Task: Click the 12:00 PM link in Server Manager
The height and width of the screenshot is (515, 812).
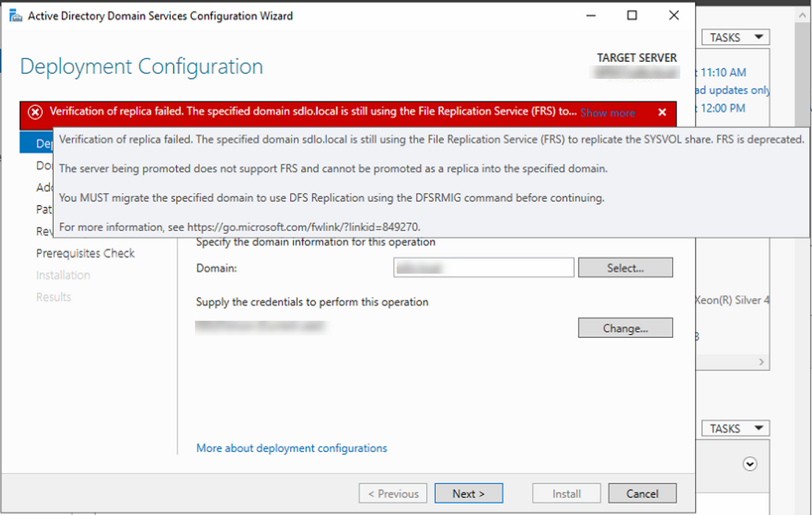Action: (723, 108)
